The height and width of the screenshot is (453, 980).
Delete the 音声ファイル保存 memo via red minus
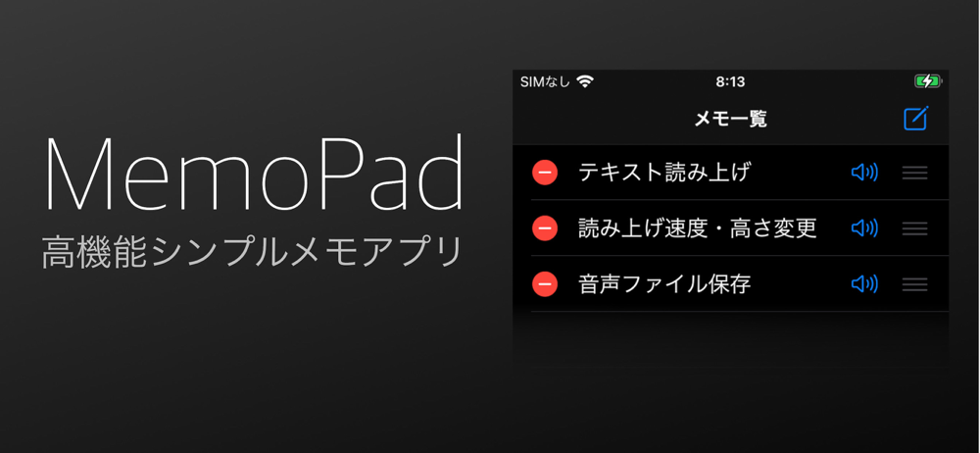click(545, 284)
